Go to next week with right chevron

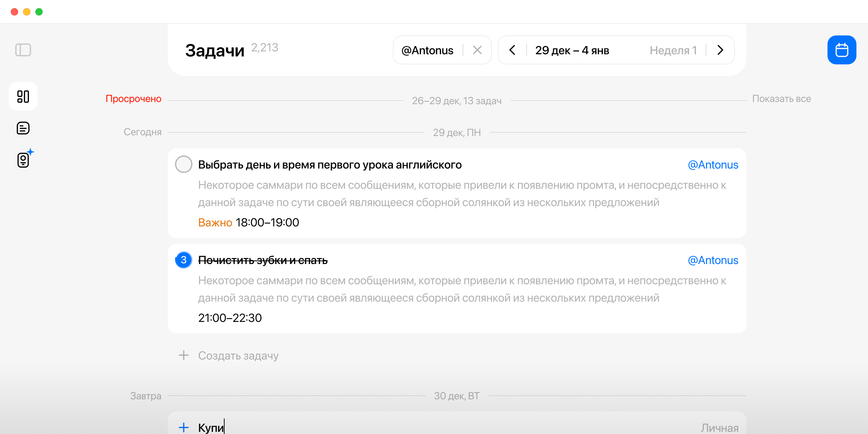pos(720,50)
